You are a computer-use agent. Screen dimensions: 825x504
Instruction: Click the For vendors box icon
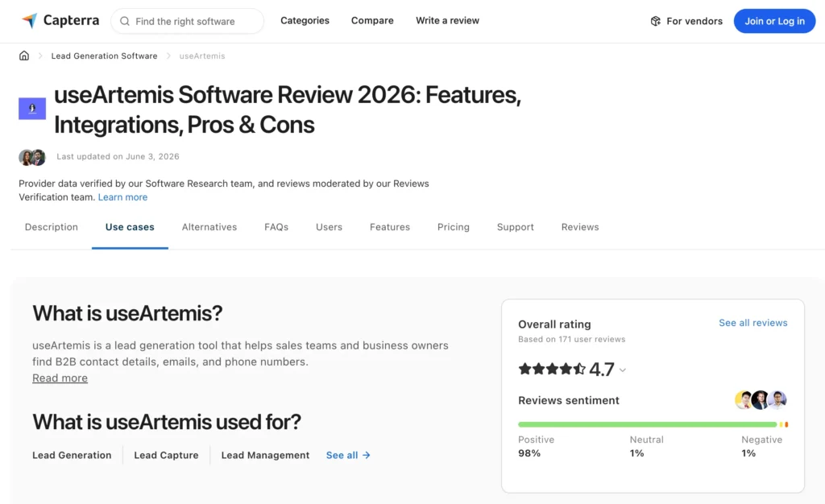click(656, 21)
